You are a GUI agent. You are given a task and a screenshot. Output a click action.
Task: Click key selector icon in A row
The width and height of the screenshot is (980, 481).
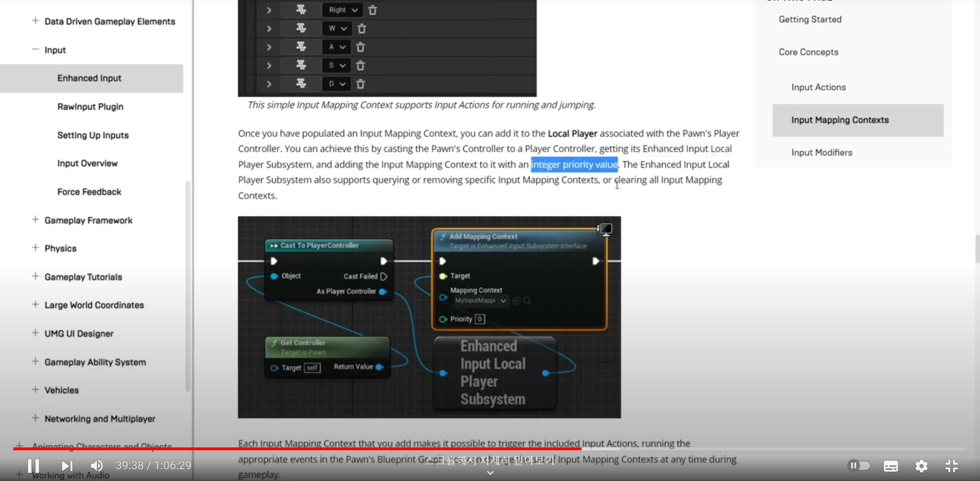point(301,46)
